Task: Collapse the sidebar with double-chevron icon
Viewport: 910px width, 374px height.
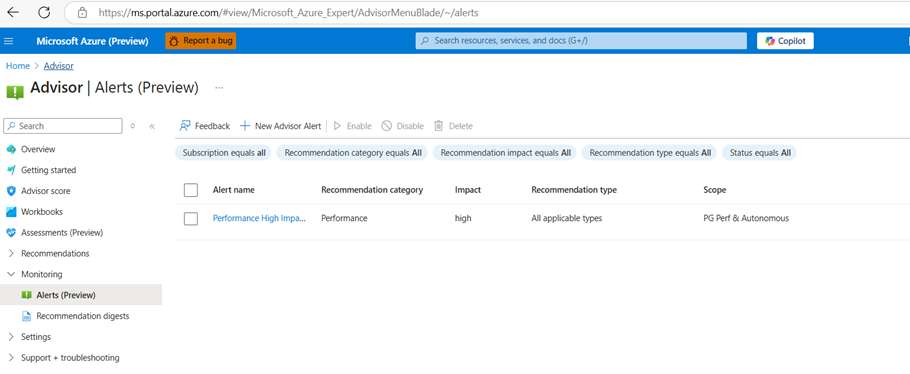Action: [x=152, y=126]
